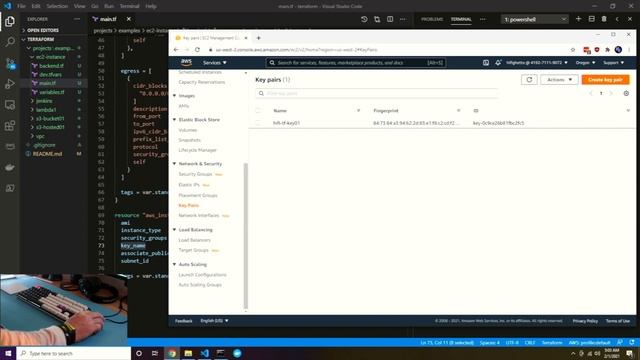The image size is (640, 360).
Task: Open the Windows Start menu
Action: point(8,353)
